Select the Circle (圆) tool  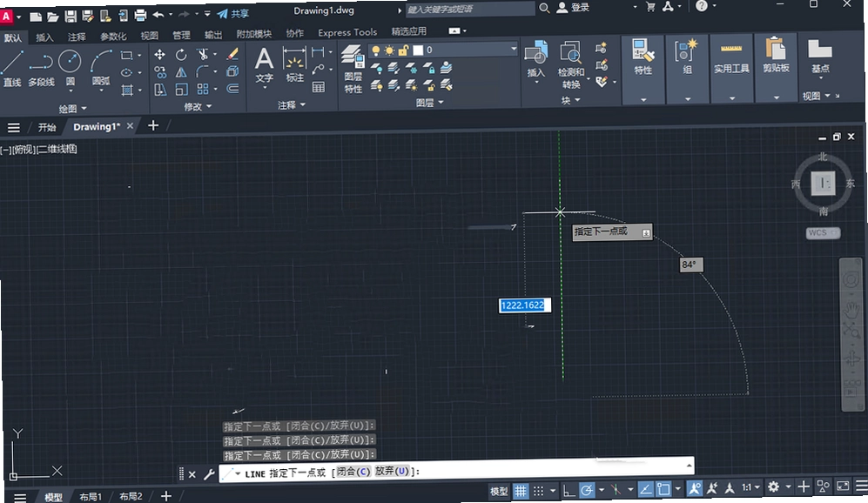[70, 68]
